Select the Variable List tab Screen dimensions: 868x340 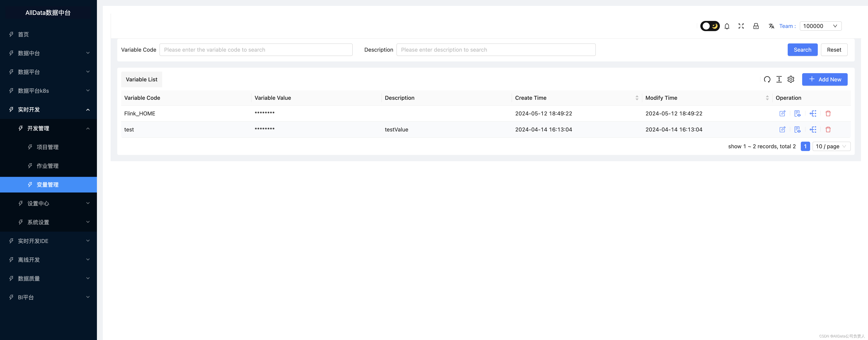141,79
